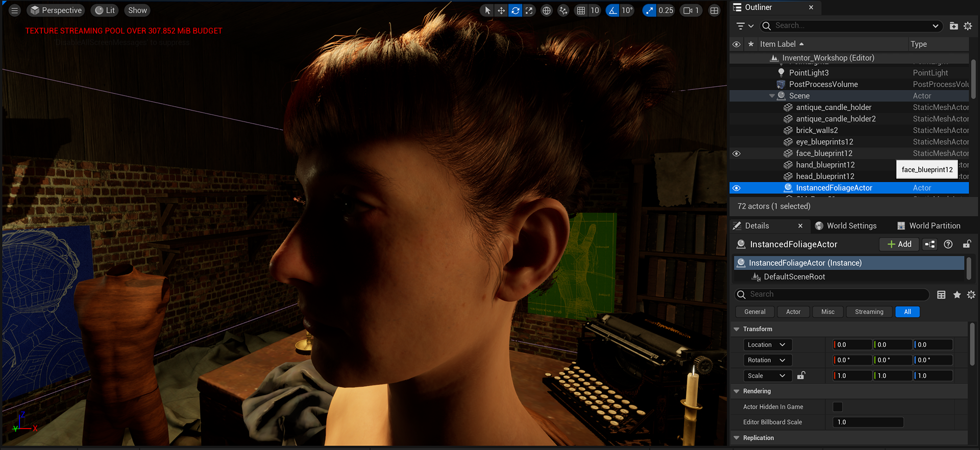Open the Perspective viewport menu

(x=56, y=10)
